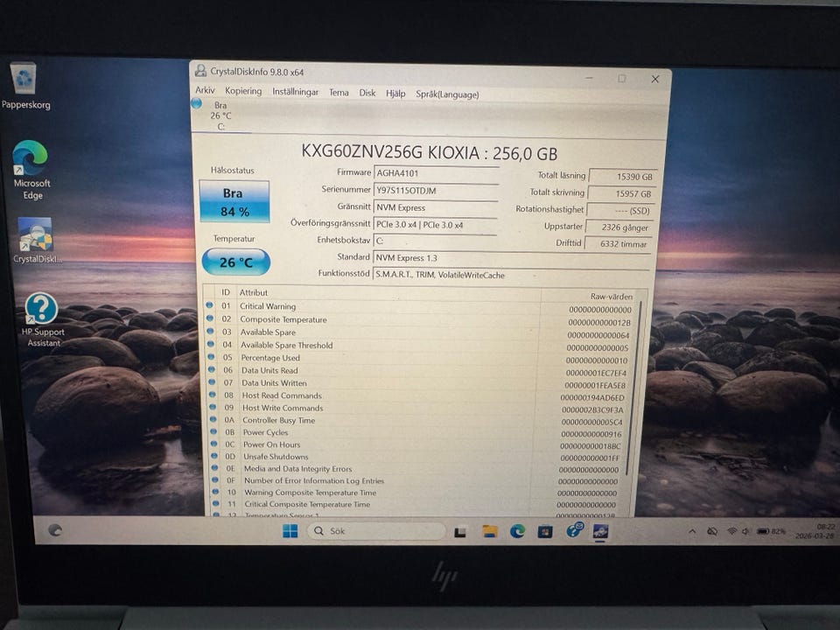Click the status dot beside Unsafe Shutdowns
The image size is (840, 630).
click(214, 456)
